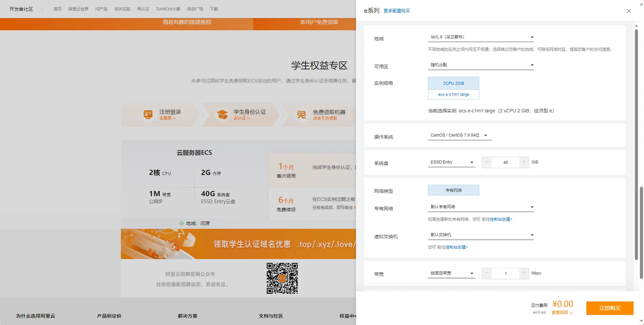
Task: Click the 免 free-claim icon
Action: pos(301,114)
